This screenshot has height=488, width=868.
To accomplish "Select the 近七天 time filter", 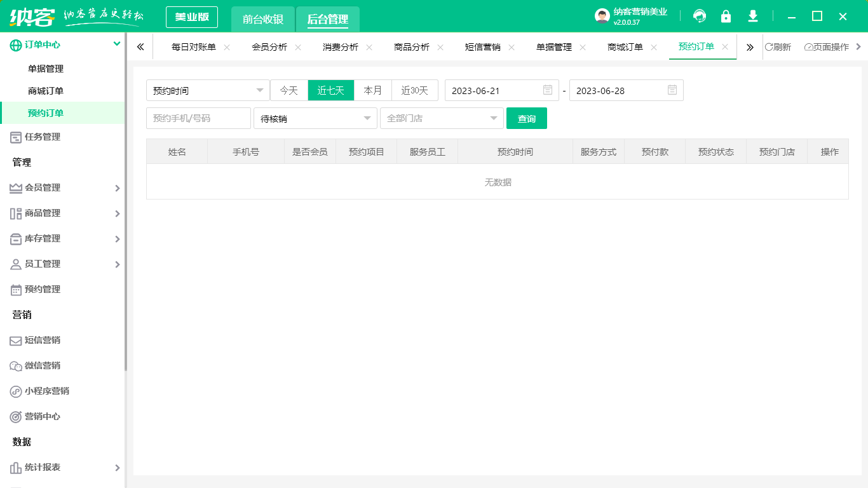I will pyautogui.click(x=331, y=90).
